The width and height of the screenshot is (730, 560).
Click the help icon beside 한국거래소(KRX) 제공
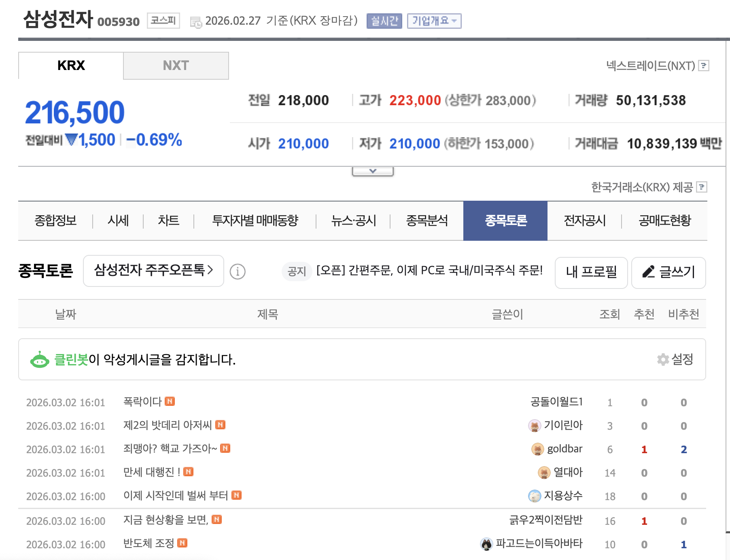pyautogui.click(x=702, y=187)
